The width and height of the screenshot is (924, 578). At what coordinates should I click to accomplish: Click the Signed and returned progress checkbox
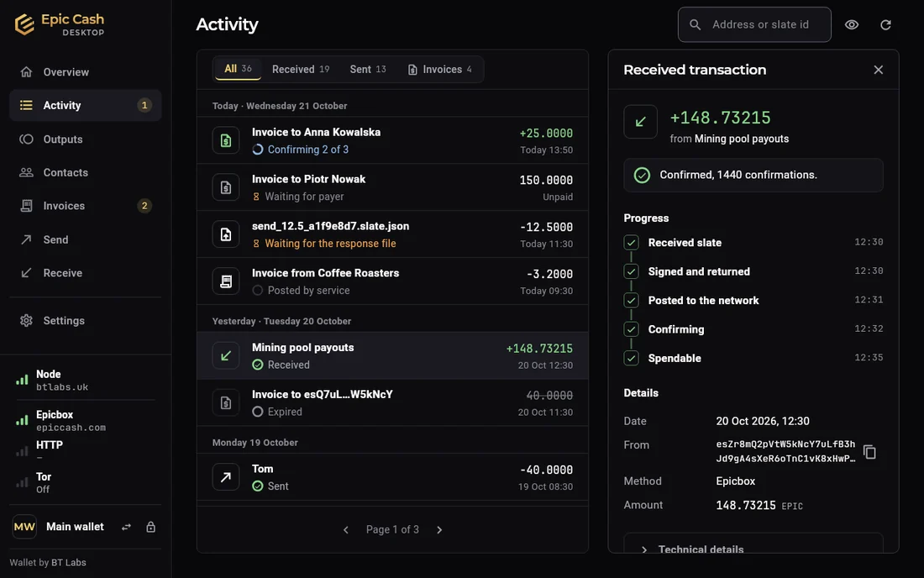631,271
